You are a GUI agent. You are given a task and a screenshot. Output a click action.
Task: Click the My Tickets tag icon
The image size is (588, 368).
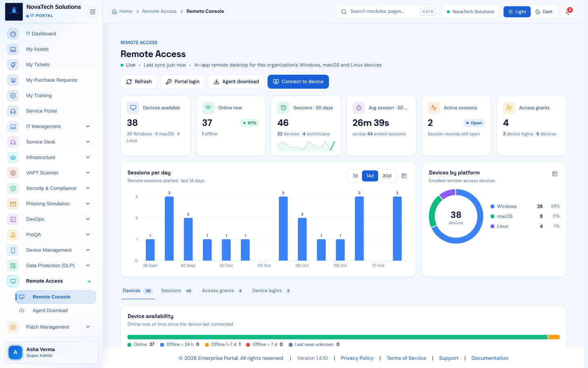(13, 65)
